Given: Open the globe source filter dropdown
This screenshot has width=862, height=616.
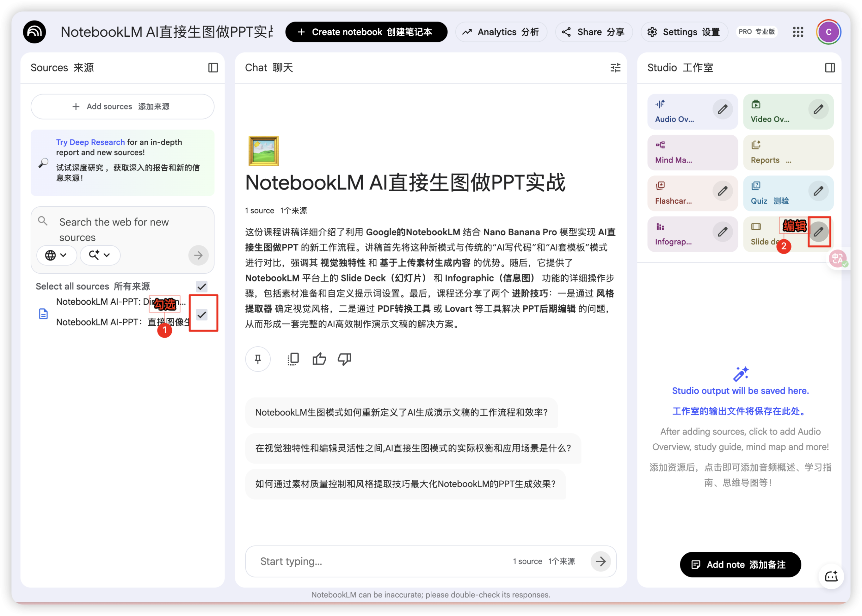Looking at the screenshot, I should (x=56, y=255).
